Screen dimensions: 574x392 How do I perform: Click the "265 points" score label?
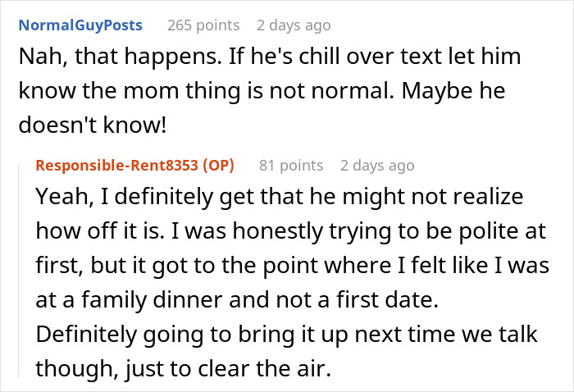(203, 25)
